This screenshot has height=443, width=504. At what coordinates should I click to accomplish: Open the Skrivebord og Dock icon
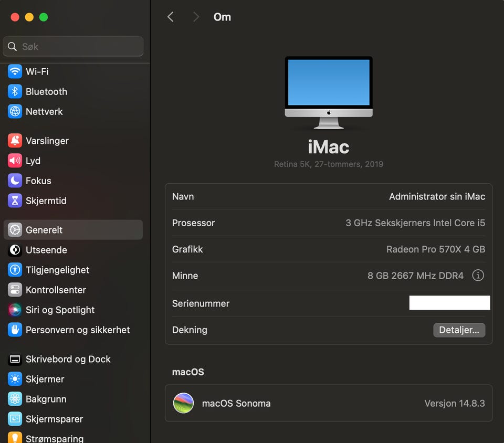[15, 359]
